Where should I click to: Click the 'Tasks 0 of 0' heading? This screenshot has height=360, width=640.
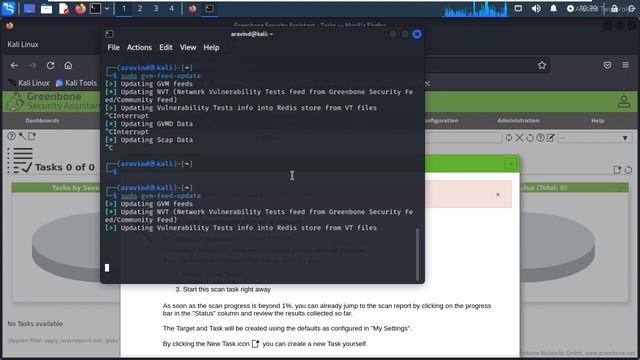coord(64,167)
